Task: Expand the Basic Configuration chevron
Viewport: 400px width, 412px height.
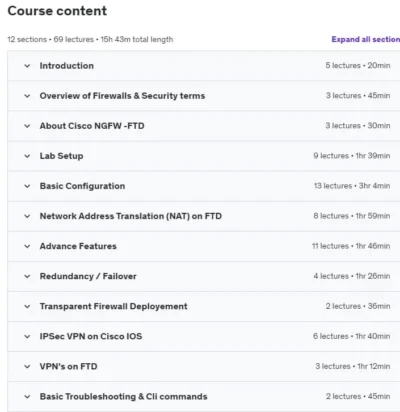Action: pyautogui.click(x=27, y=186)
